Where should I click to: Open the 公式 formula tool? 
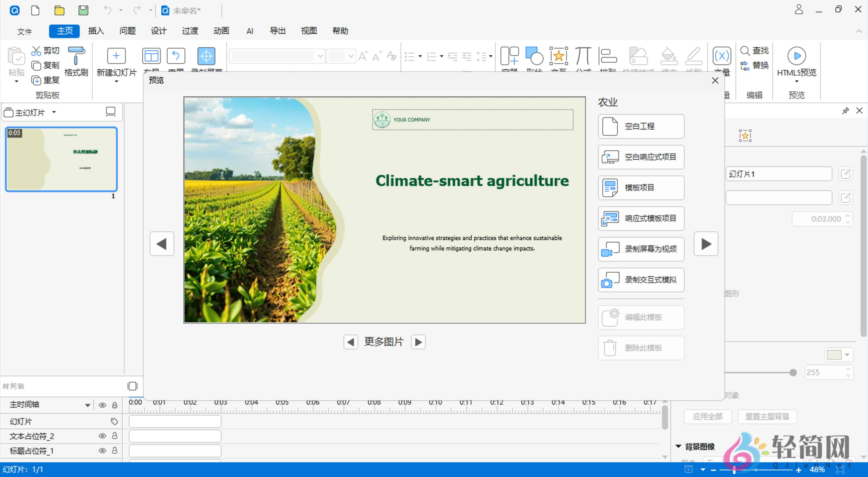pyautogui.click(x=583, y=57)
